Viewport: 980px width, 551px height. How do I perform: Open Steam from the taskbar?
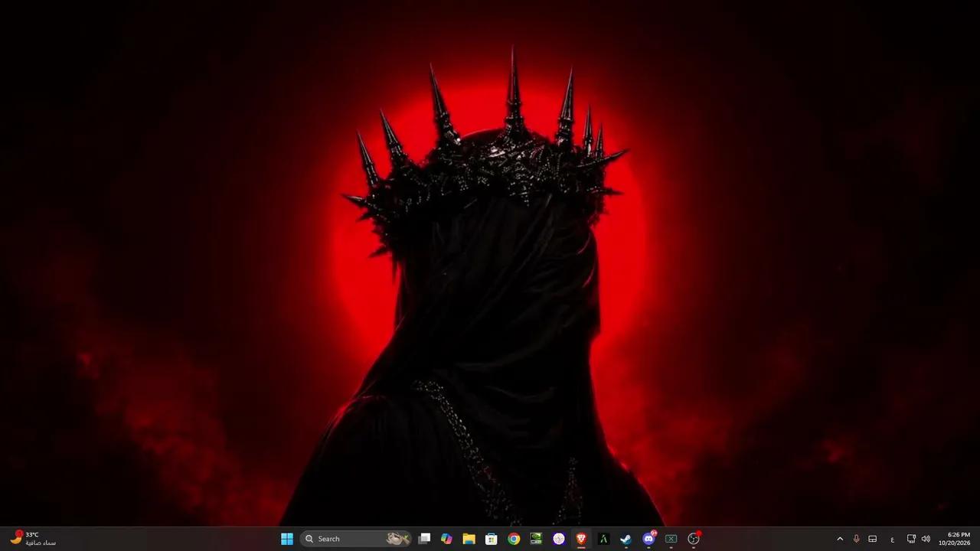pyautogui.click(x=626, y=539)
